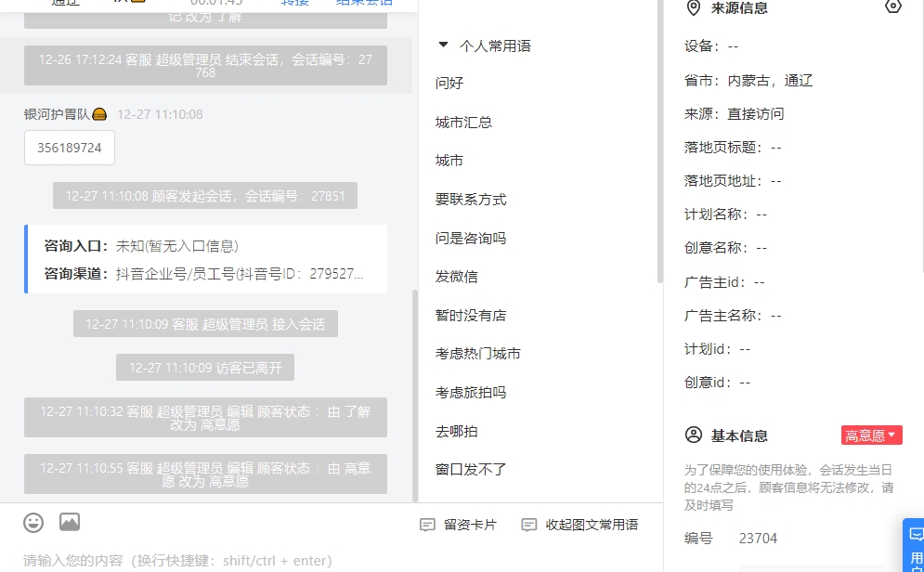Click 收起图文常用语 to hide phrases

579,525
